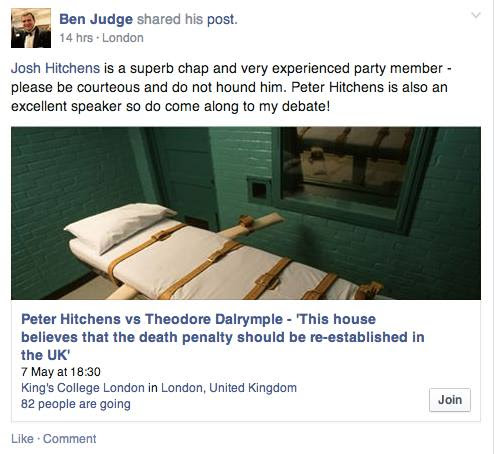Image resolution: width=494 pixels, height=454 pixels.
Task: Click the post's message text paragraph
Action: (x=231, y=87)
